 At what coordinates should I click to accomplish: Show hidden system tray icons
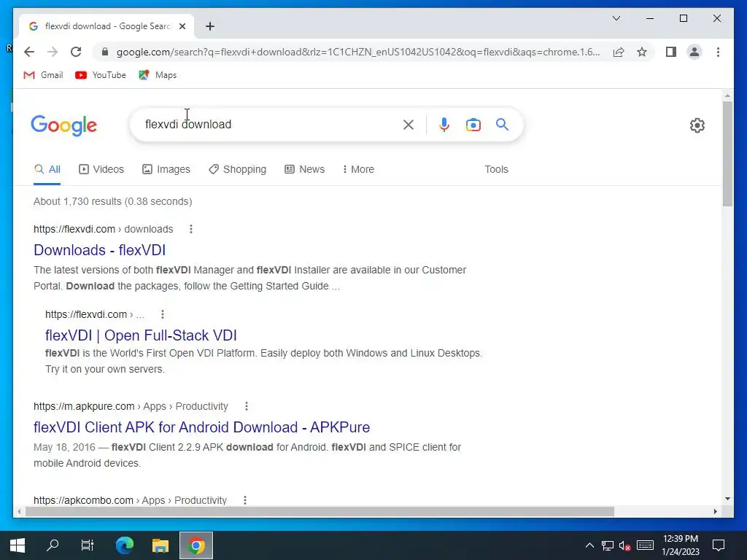[589, 545]
